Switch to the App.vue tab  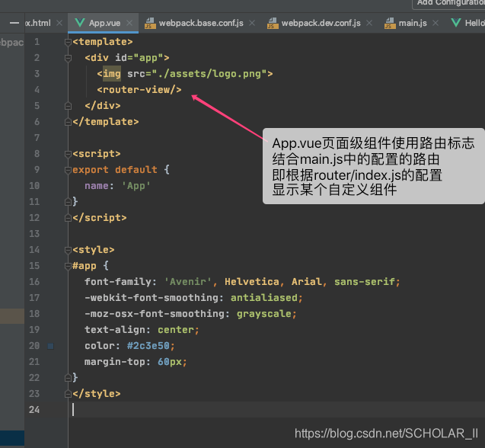pyautogui.click(x=104, y=23)
